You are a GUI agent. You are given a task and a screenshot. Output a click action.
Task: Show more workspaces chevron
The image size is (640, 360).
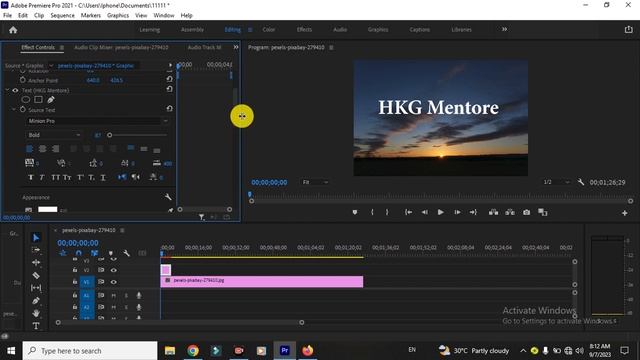[x=504, y=29]
